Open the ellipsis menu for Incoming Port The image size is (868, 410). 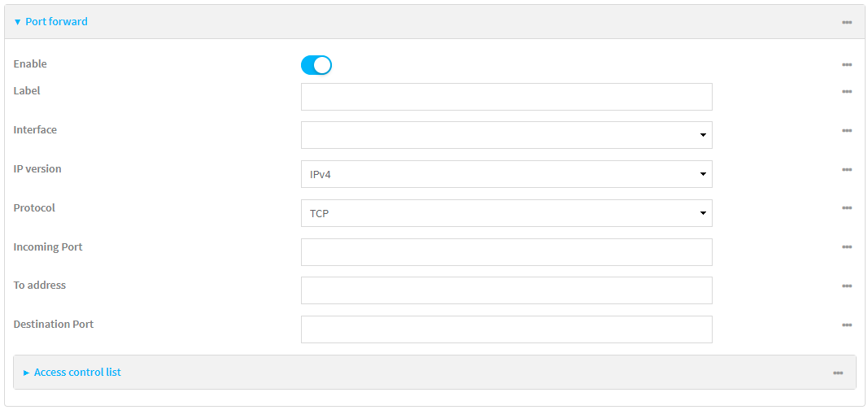(x=847, y=247)
